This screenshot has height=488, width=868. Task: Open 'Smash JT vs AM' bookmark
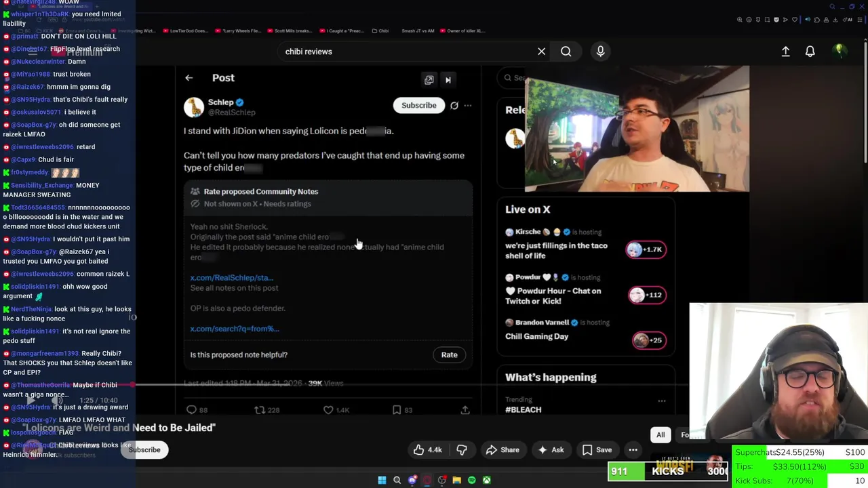[x=418, y=30]
